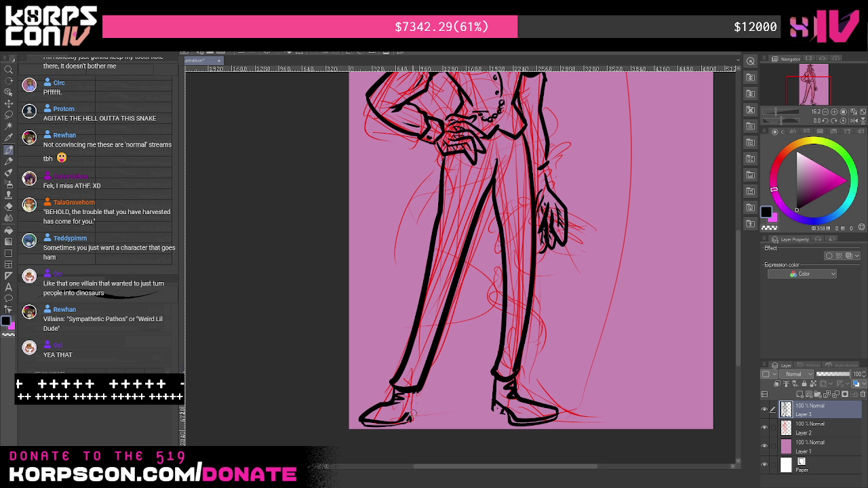Select the Fill bucket tool
Image resolution: width=868 pixels, height=488 pixels.
pyautogui.click(x=9, y=230)
